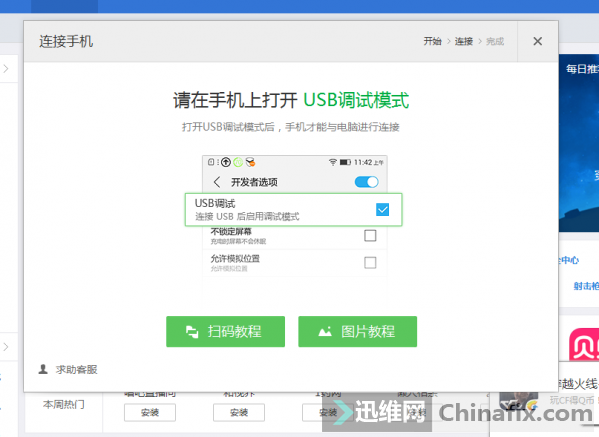Viewport: 599px width, 437px height.
Task: Open the 扫码教程 tutorial
Action: [225, 332]
